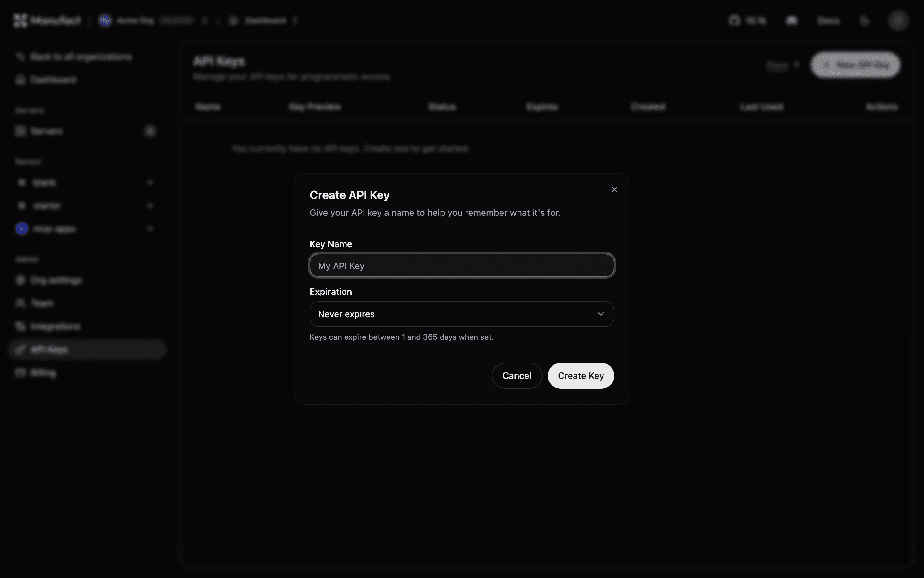Screen dimensions: 924x578
Task: Focus the Key Name input field
Action: tap(462, 265)
